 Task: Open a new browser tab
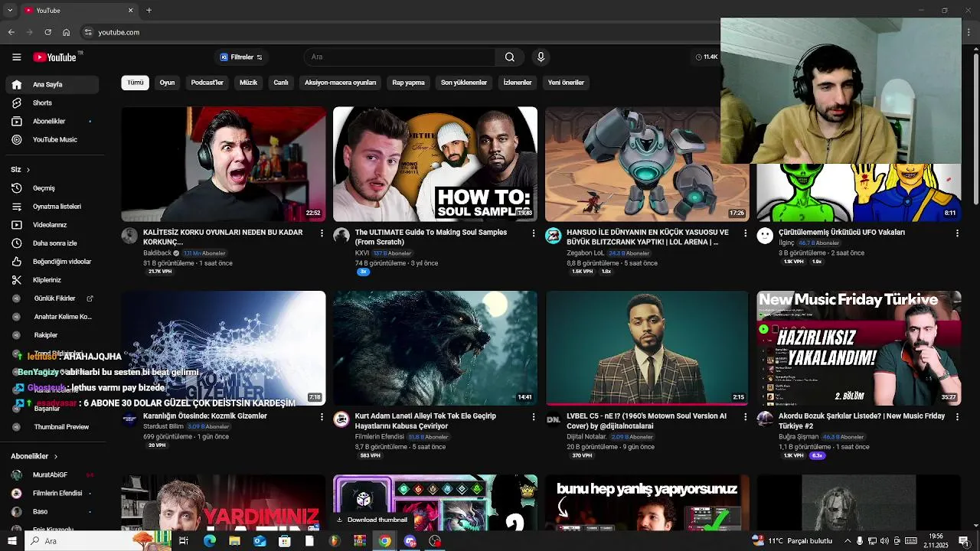tap(149, 10)
